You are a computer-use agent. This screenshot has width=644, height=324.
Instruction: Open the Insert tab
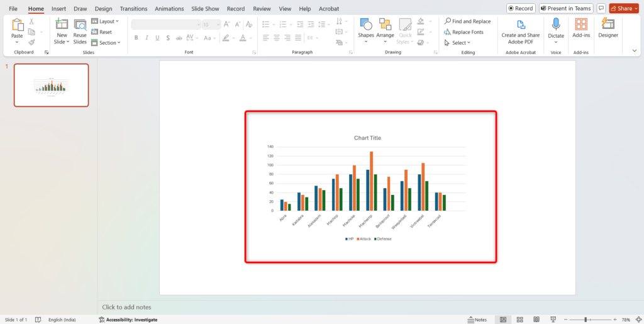tap(58, 9)
